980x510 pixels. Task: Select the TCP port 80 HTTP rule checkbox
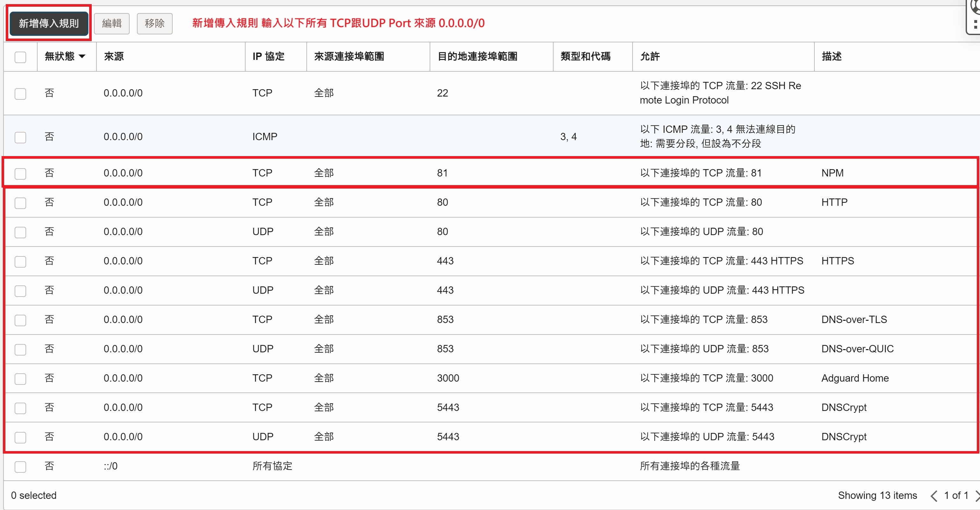[x=21, y=203]
